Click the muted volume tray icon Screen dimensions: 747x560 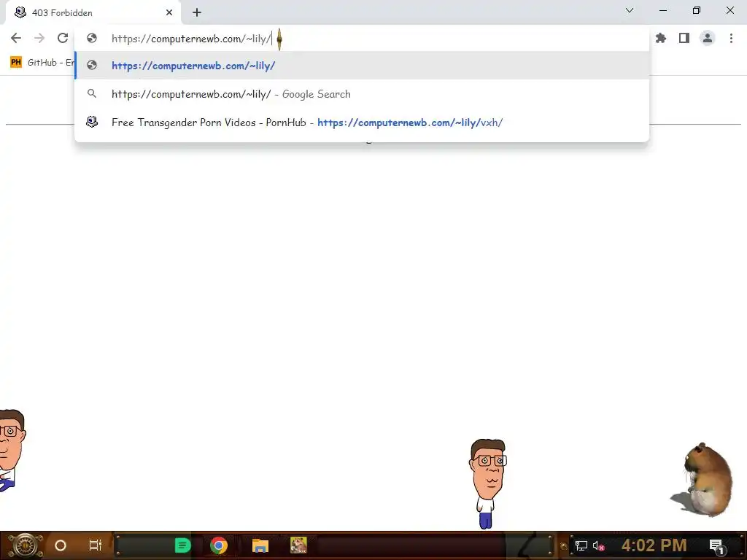pyautogui.click(x=598, y=546)
